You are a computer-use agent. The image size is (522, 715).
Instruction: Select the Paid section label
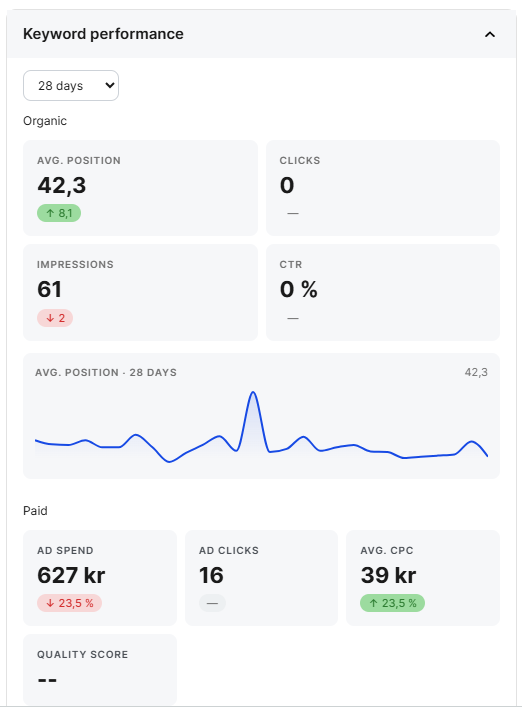[x=35, y=511]
